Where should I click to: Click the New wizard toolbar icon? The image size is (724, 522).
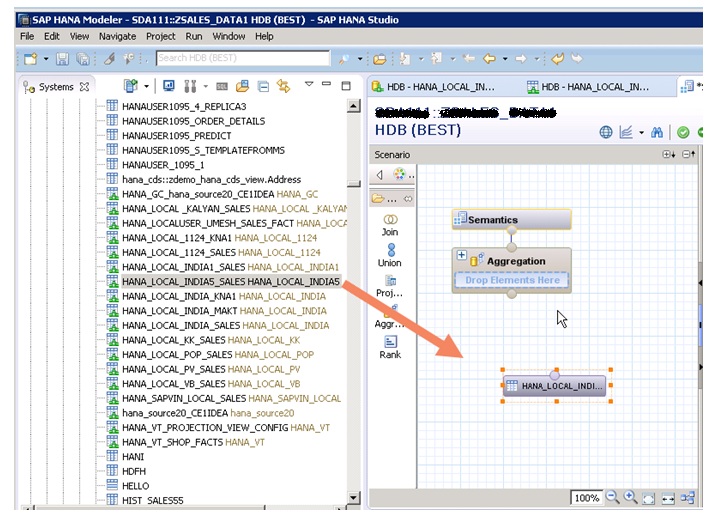click(31, 59)
